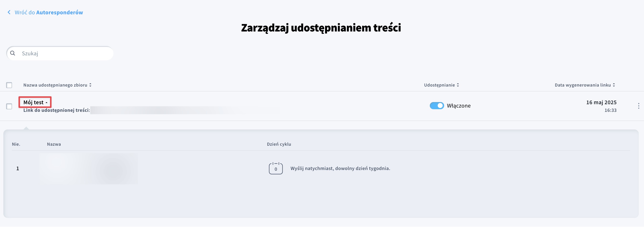Click the 16 maj 2025 date
The width and height of the screenshot is (644, 227).
tap(601, 102)
